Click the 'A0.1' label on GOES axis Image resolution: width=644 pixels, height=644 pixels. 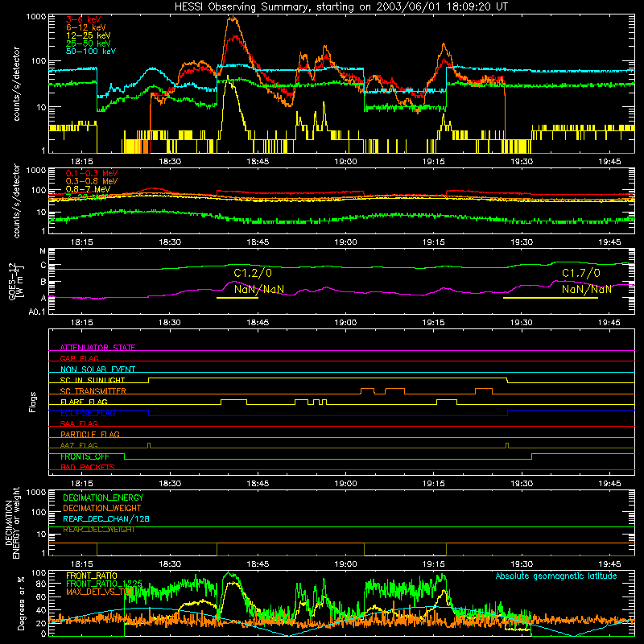pyautogui.click(x=37, y=312)
